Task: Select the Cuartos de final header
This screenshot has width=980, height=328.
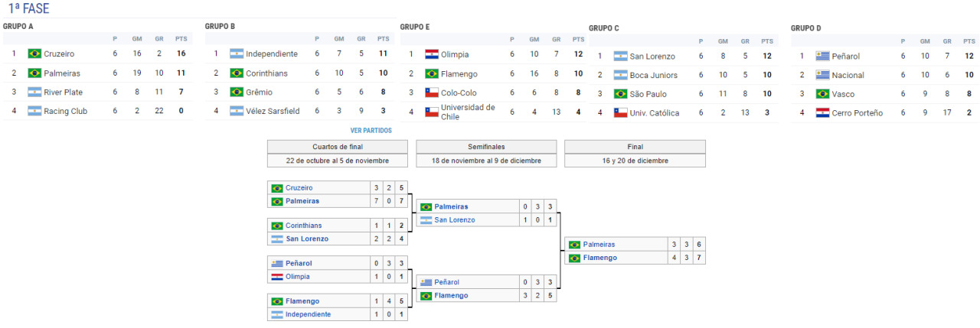Action: tap(338, 147)
